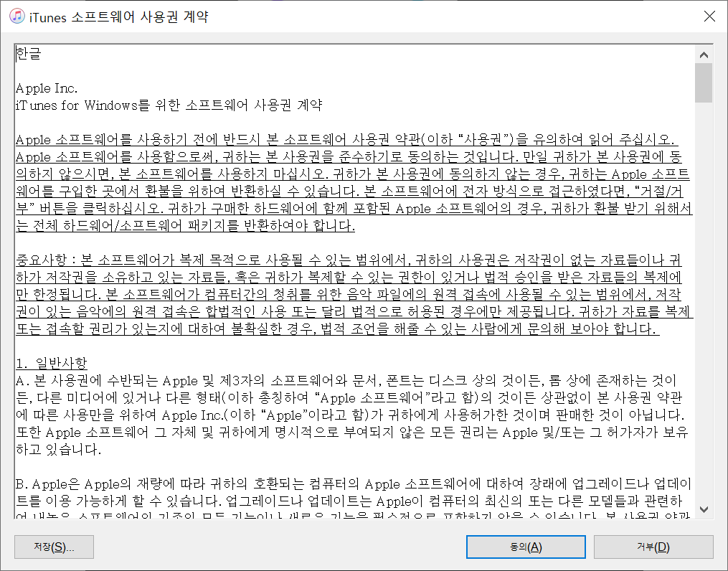Screen dimensions: 728x571
Task: Click the Apple Inc. line
Action: [x=47, y=88]
